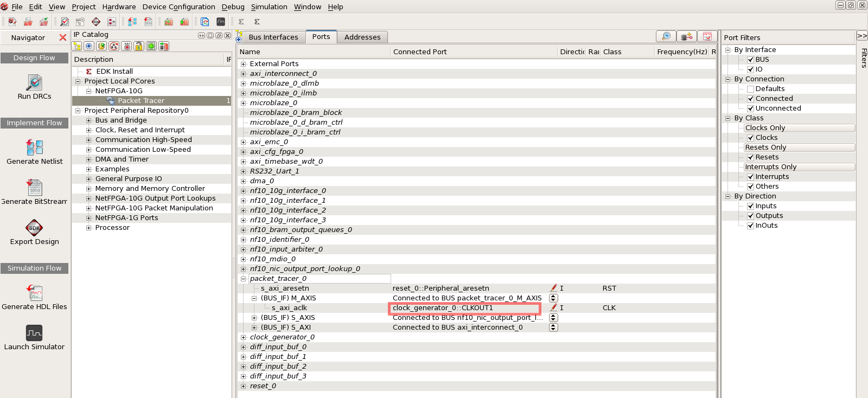This screenshot has width=868, height=398.
Task: Expand the clock_generator_0 tree node
Action: click(x=244, y=337)
